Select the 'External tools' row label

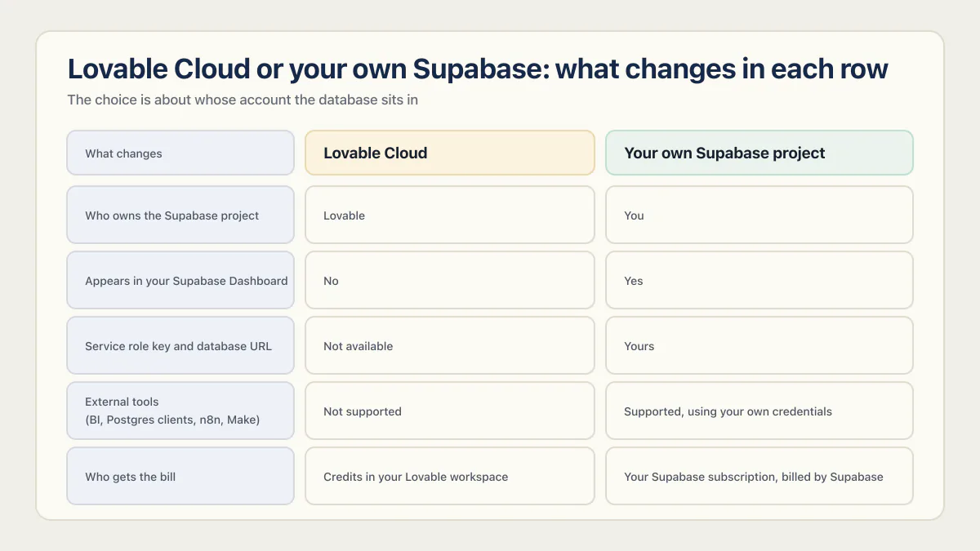pyautogui.click(x=180, y=411)
